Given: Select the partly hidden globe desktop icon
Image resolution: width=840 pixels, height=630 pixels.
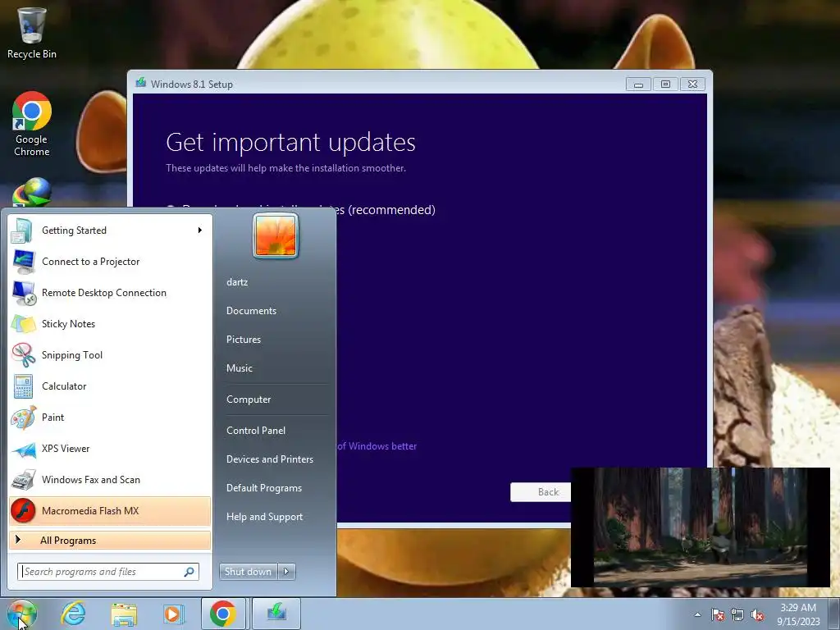Looking at the screenshot, I should coord(32,192).
